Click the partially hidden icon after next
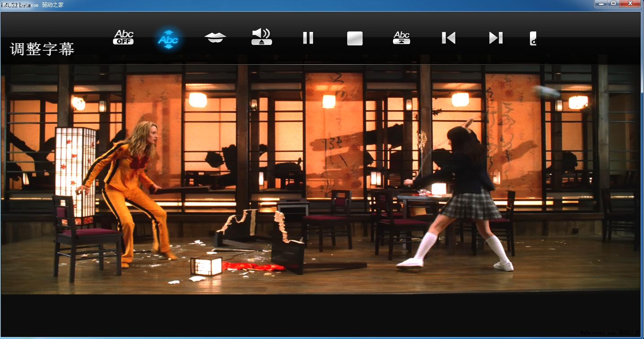644x339 pixels. (533, 38)
